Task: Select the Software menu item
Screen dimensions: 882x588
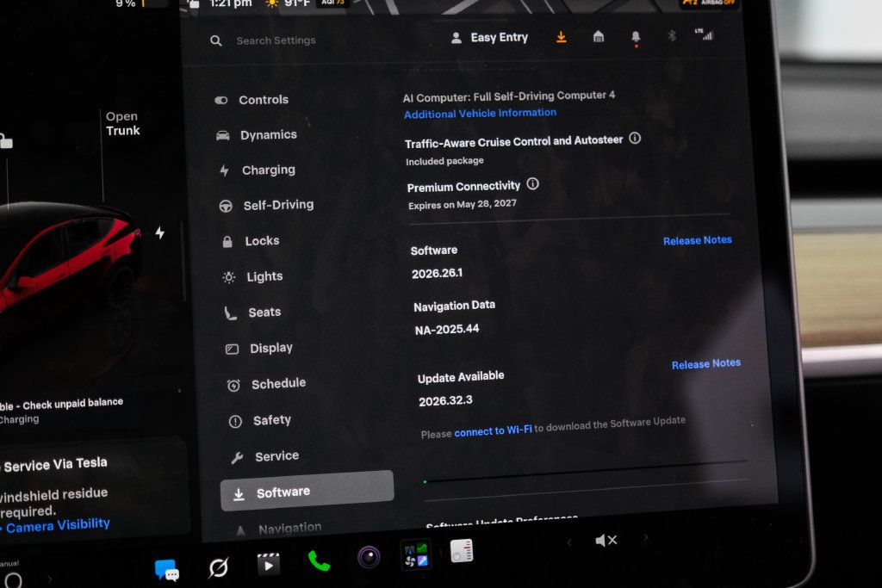Action: pyautogui.click(x=307, y=491)
